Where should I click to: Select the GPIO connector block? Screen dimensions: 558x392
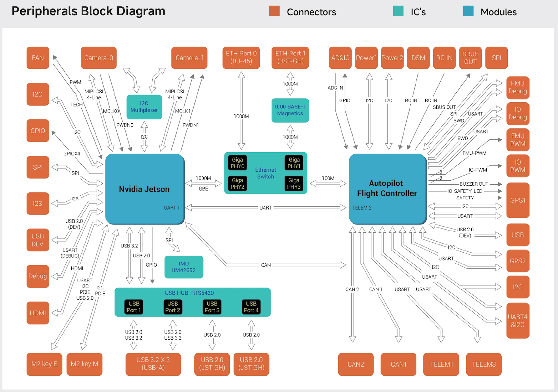[38, 131]
